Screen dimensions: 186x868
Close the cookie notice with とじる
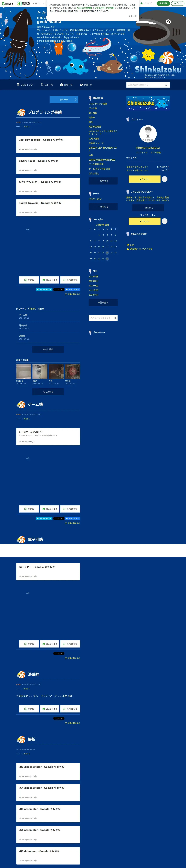click(132, 16)
